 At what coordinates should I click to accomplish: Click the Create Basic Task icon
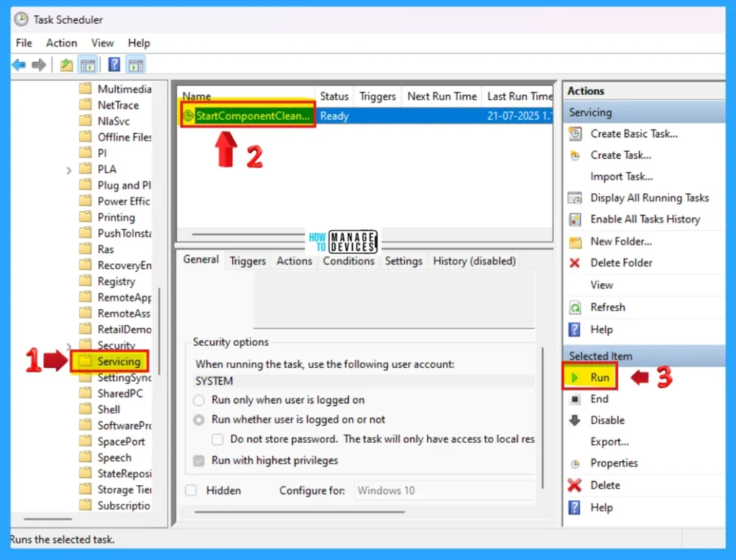tap(576, 134)
